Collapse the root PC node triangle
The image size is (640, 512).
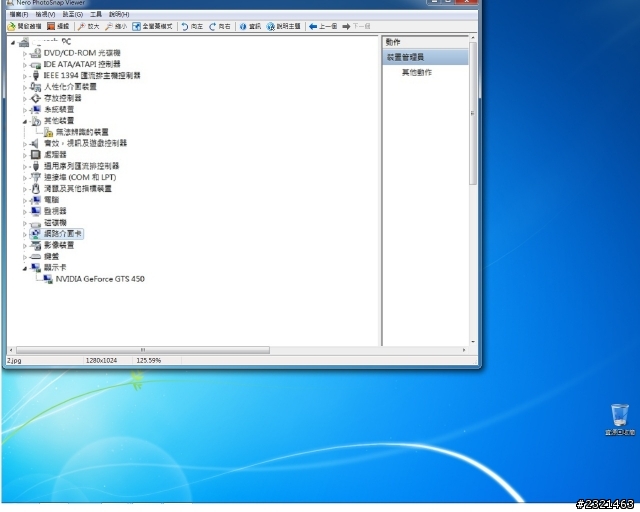(13, 42)
